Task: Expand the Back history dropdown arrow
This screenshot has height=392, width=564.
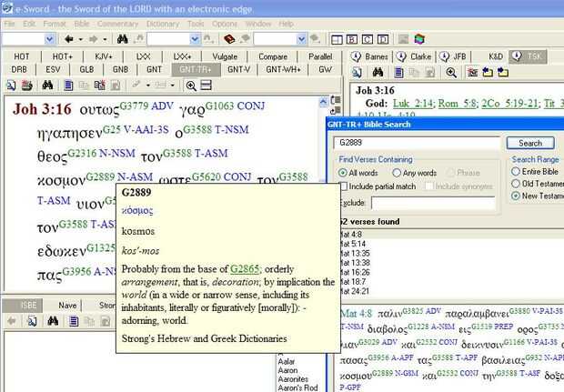Action: click(x=81, y=39)
